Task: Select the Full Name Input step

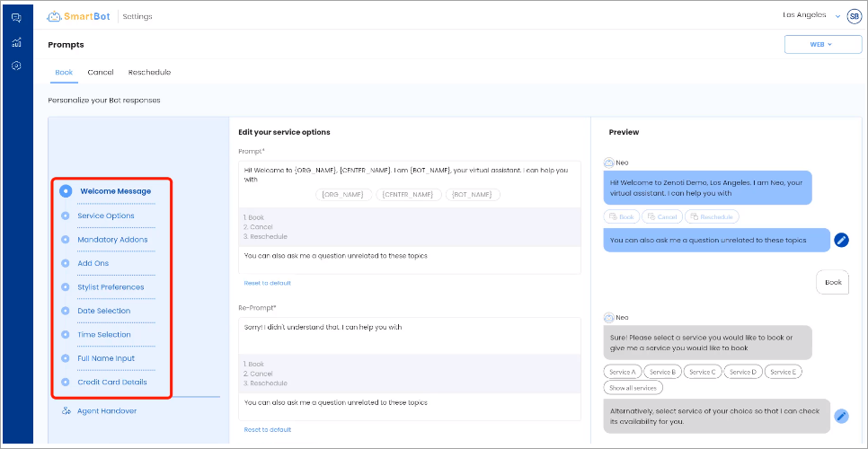Action: pos(106,358)
